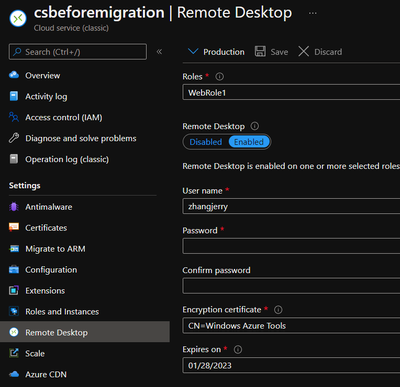Show info tooltip for Expires on

238,349
